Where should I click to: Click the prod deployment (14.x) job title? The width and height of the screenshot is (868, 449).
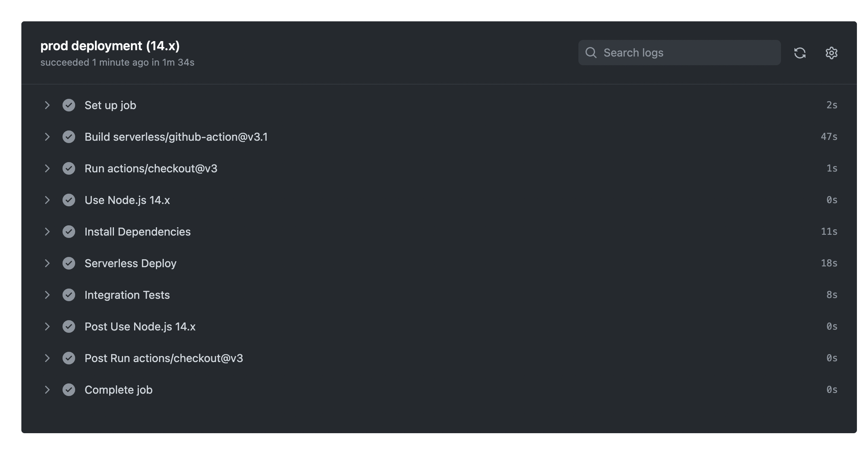click(x=110, y=45)
